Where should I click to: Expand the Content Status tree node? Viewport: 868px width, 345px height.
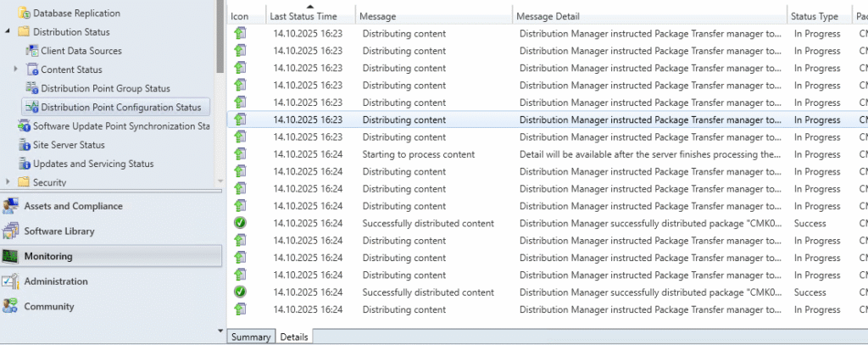(x=16, y=70)
